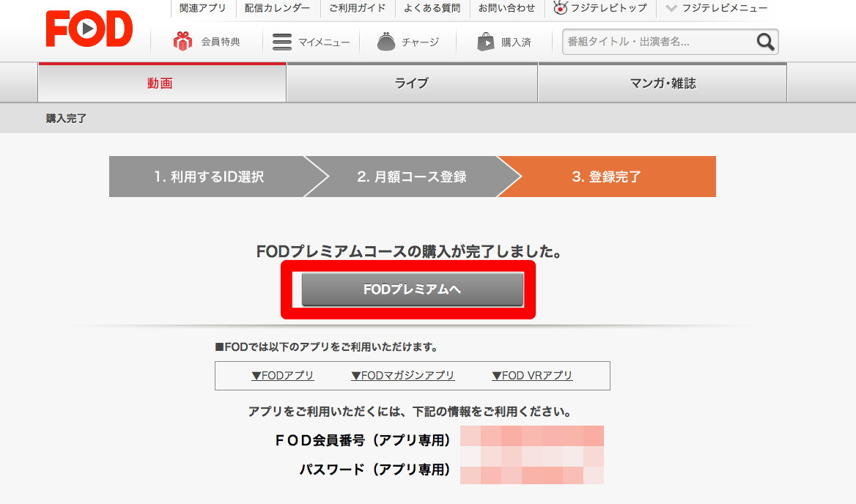Click the FOD logo
856x504 pixels.
coord(89,29)
